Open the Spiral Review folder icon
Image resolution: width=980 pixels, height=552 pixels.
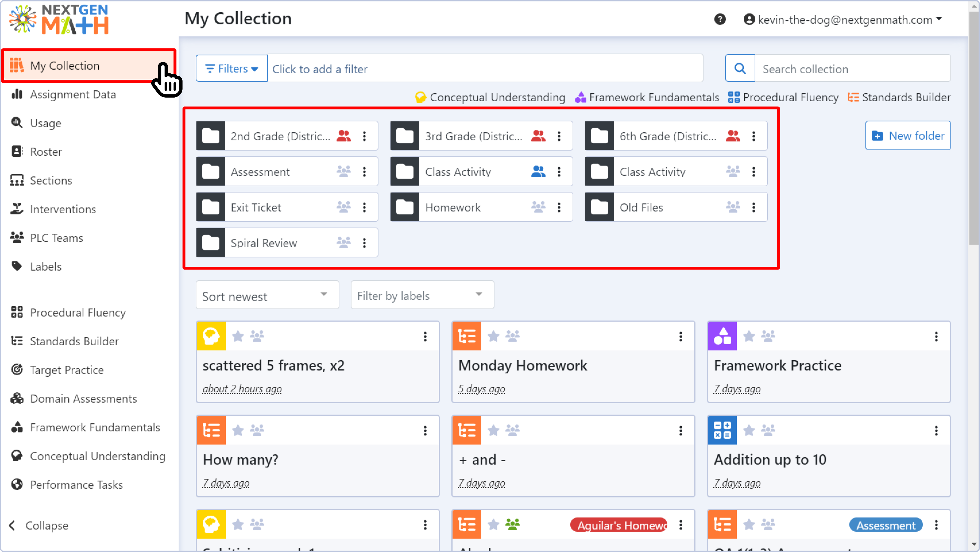pos(211,243)
